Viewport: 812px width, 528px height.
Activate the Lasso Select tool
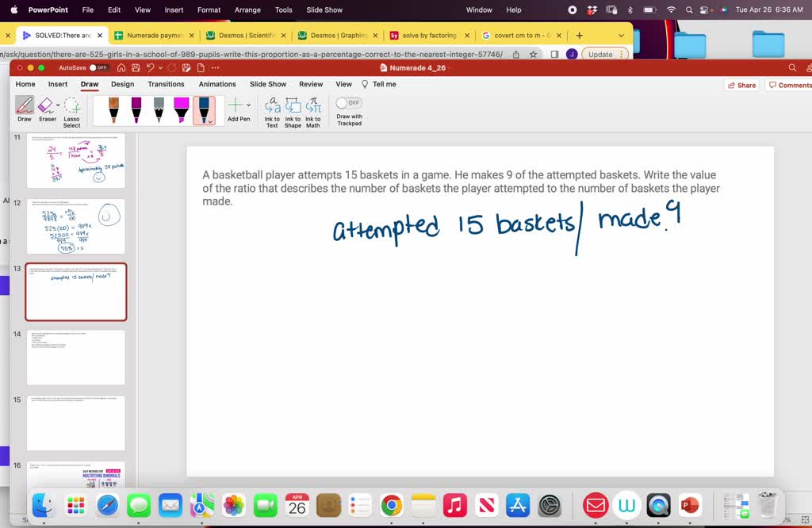[72, 106]
